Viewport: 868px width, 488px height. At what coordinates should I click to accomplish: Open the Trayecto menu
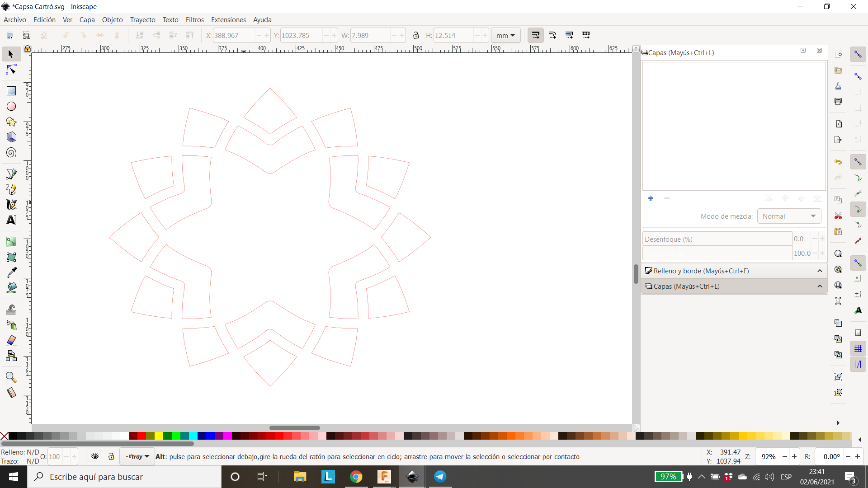(143, 20)
